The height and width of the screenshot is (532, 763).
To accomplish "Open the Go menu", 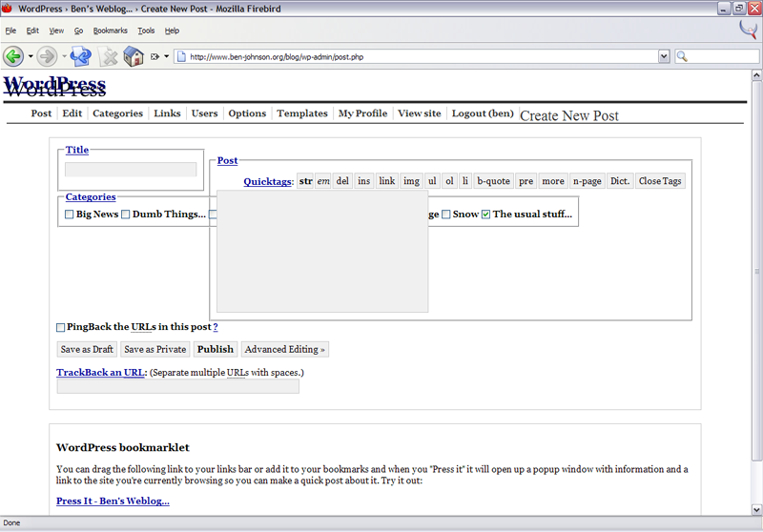I will coord(78,31).
